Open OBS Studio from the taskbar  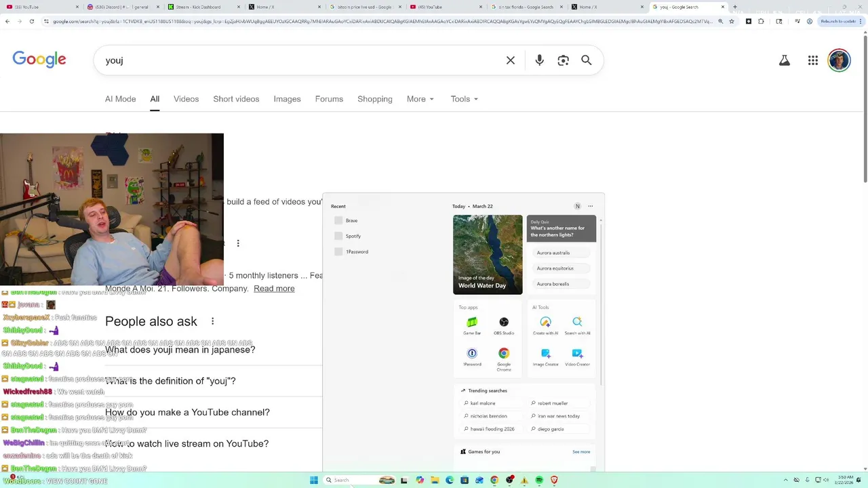pyautogui.click(x=509, y=480)
